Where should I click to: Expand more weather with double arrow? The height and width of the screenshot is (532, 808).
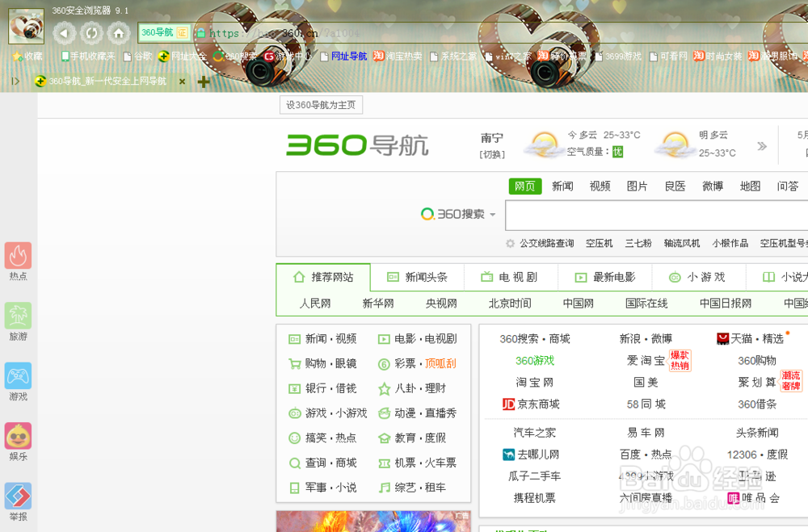762,146
